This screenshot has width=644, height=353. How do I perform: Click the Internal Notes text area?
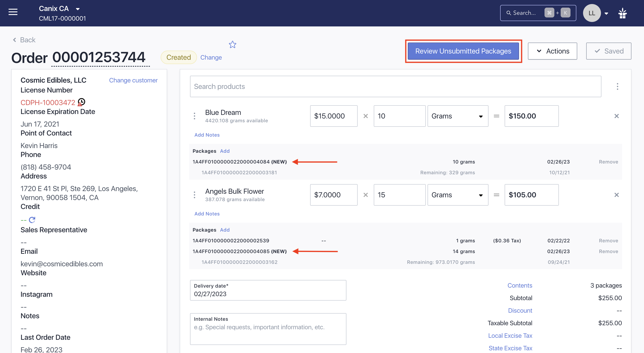tap(268, 329)
